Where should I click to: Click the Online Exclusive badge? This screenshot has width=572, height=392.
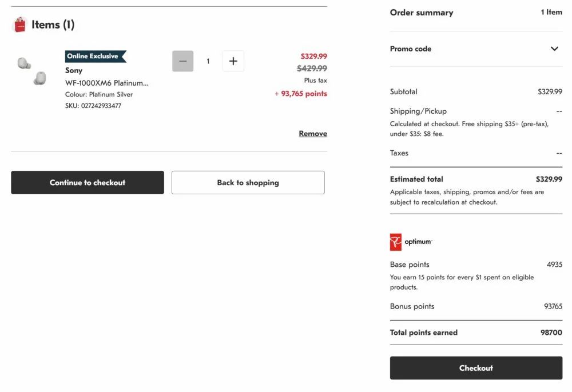coord(95,57)
